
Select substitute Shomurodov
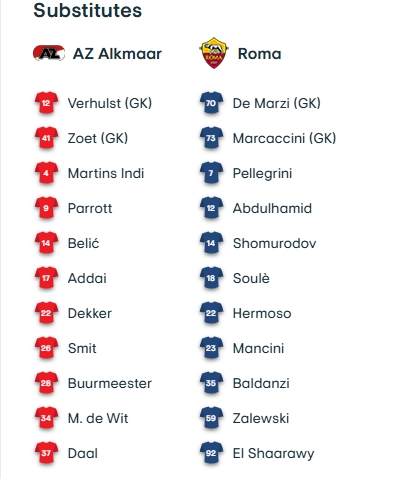[x=274, y=243]
